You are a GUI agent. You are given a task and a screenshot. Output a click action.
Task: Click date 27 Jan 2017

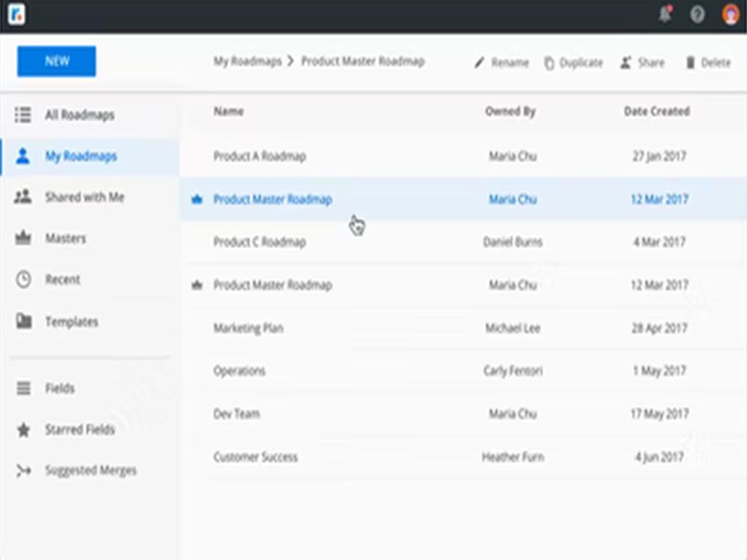click(659, 156)
